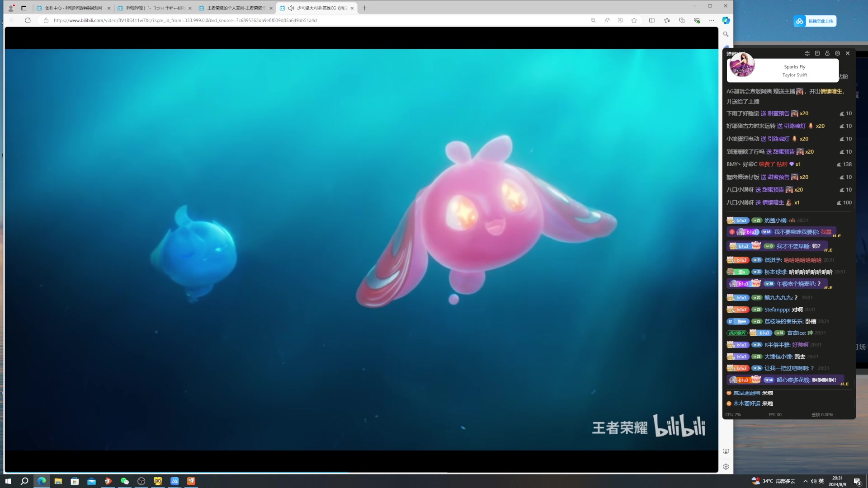Click the sidebar search magnifier icon
This screenshot has height=488, width=868.
pos(726,34)
